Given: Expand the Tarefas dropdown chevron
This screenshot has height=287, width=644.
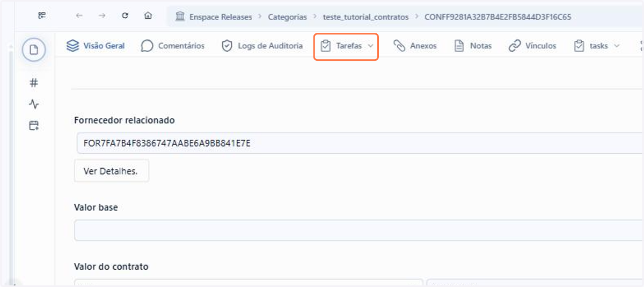Looking at the screenshot, I should [370, 46].
